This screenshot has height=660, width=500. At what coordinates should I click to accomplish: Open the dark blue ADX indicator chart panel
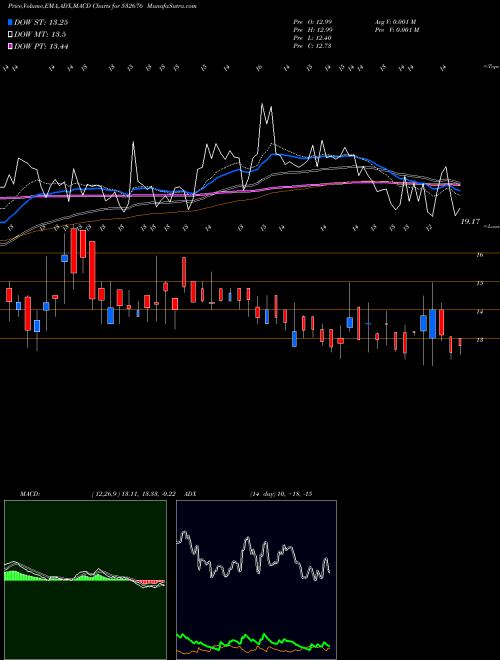[256, 580]
